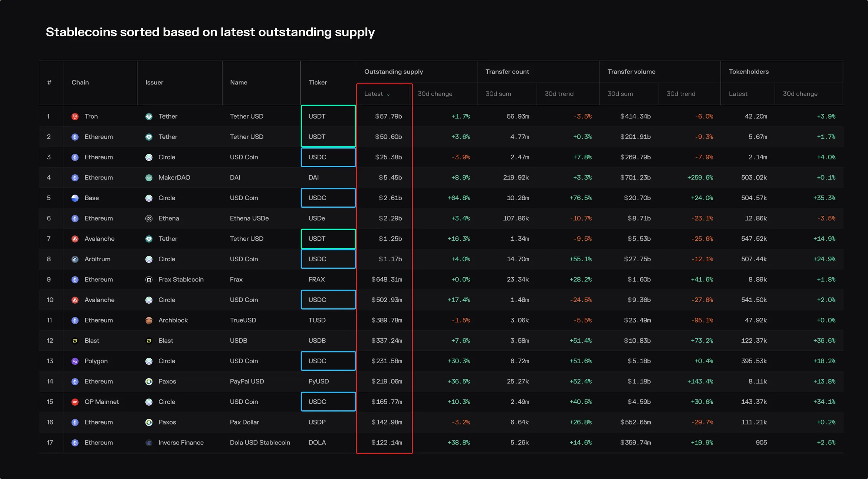This screenshot has height=479, width=868.
Task: Select the $57.79b supply cell
Action: point(388,116)
